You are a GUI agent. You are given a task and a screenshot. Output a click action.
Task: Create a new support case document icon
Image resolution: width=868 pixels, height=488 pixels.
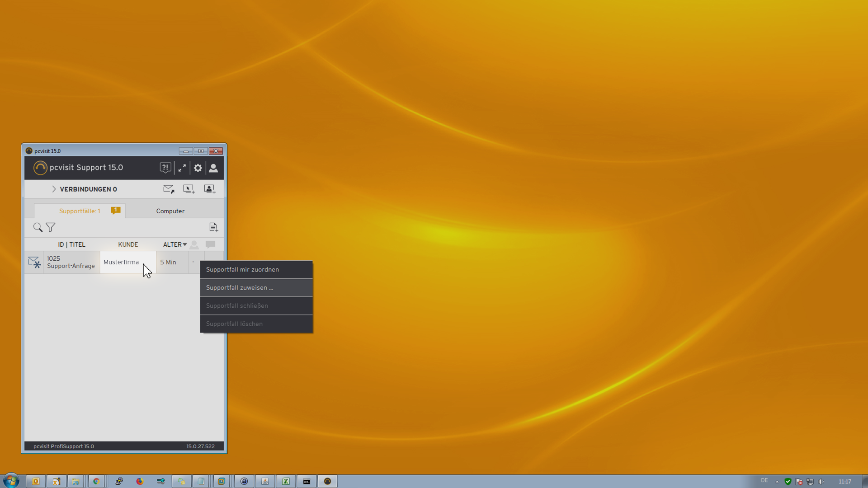point(213,227)
